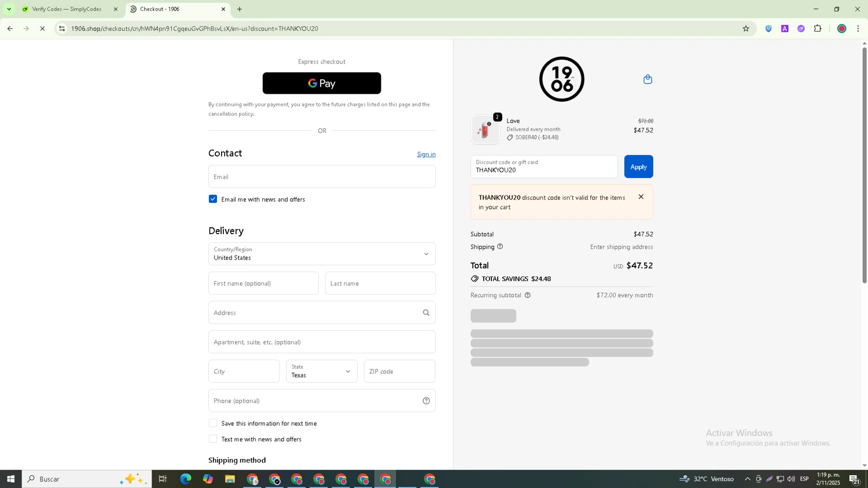Screen dimensions: 868x488
Task: Open File Explorer from taskbar
Action: point(230,479)
